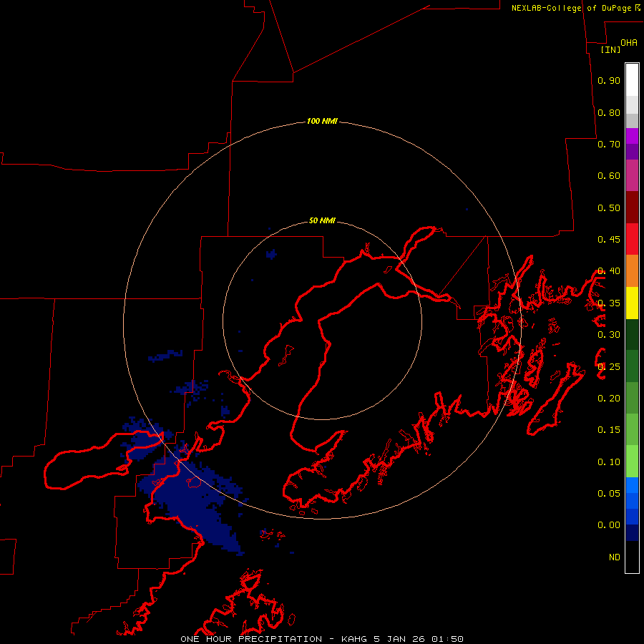Pick the navy swatch below 0.00

pos(632,532)
